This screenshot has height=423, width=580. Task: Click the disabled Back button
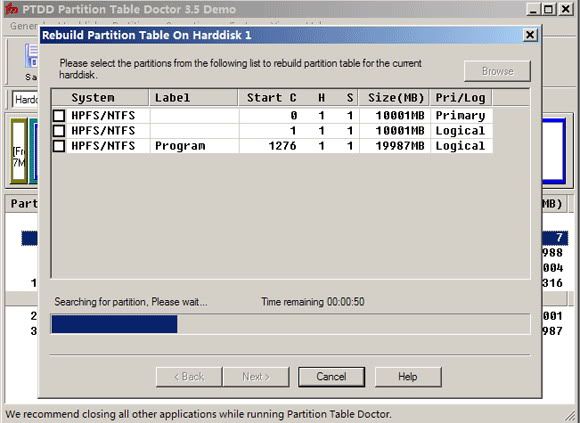click(x=189, y=377)
